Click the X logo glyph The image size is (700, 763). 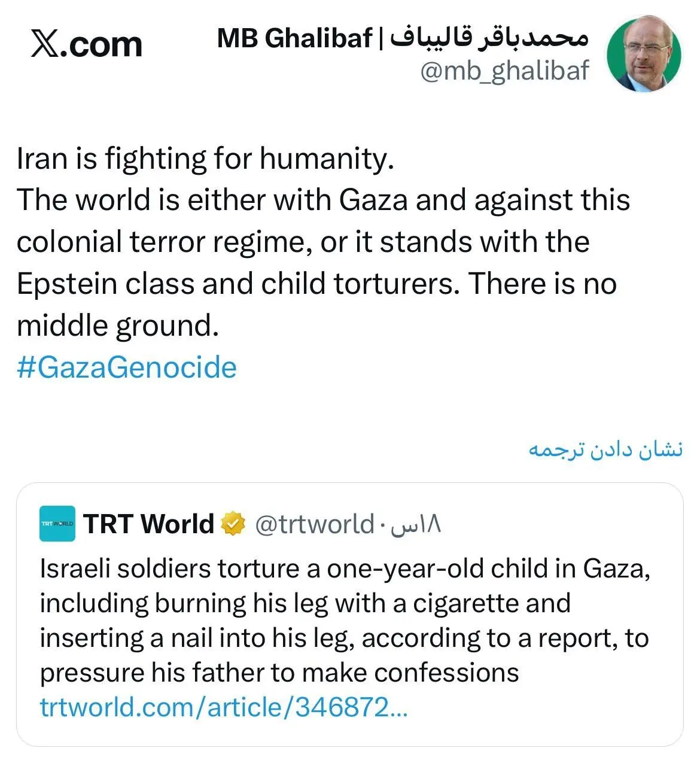click(44, 45)
